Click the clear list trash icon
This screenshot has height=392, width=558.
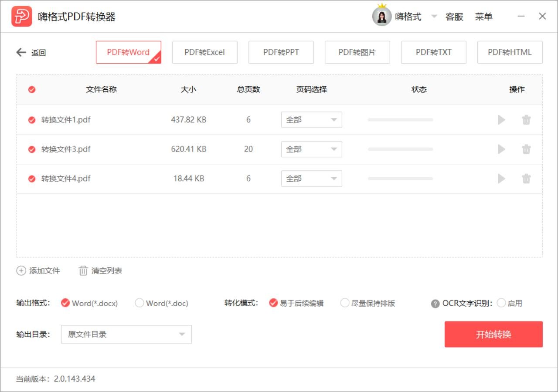83,270
